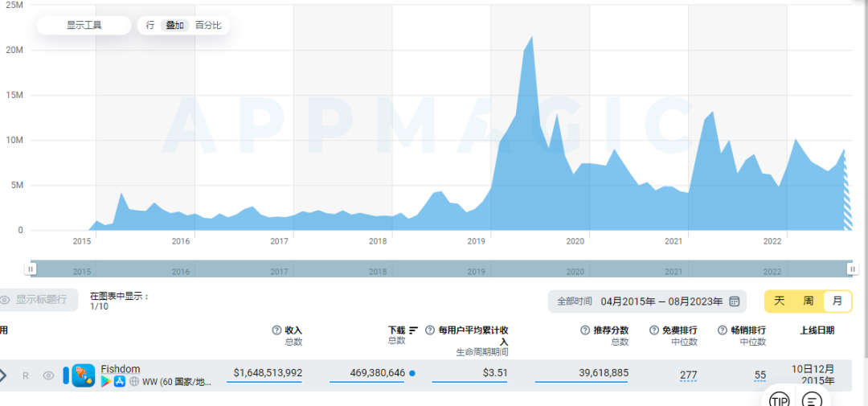This screenshot has width=868, height=406.
Task: Click the Google Play store icon
Action: (106, 382)
